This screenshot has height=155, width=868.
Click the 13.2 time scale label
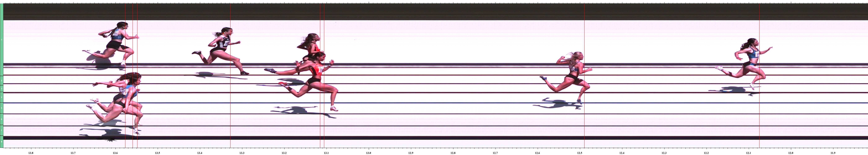click(284, 153)
